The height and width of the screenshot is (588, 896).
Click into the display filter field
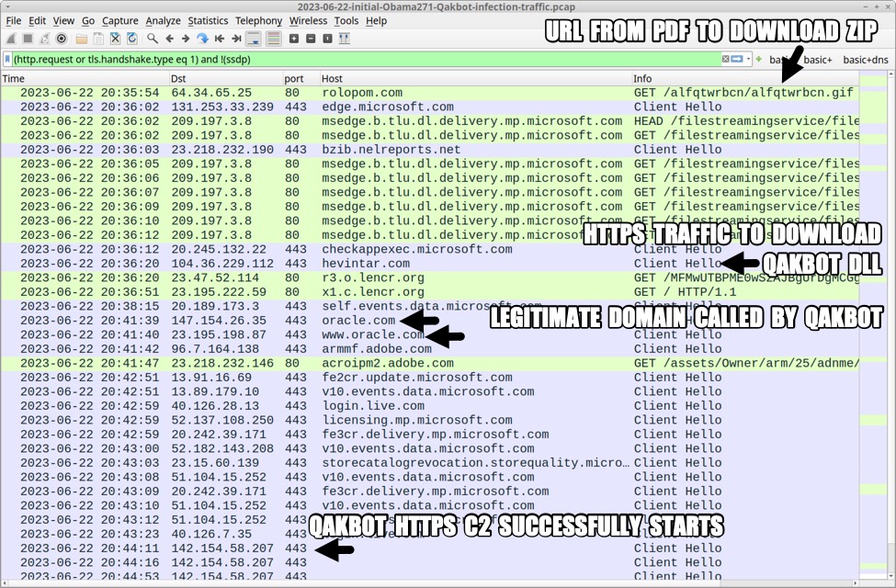[366, 59]
